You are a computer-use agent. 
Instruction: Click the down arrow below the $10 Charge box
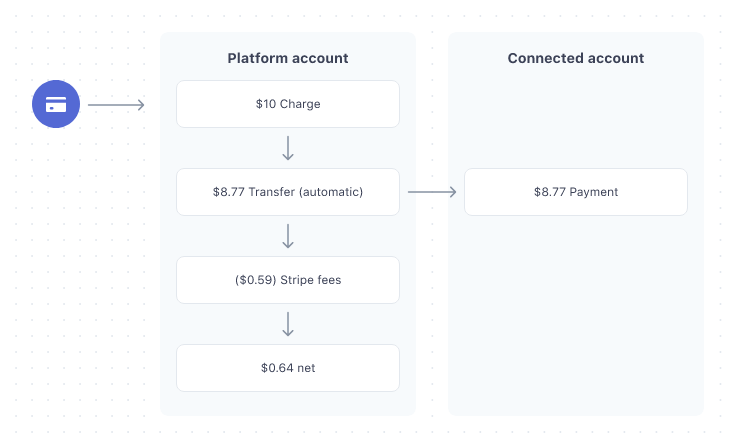coord(288,148)
